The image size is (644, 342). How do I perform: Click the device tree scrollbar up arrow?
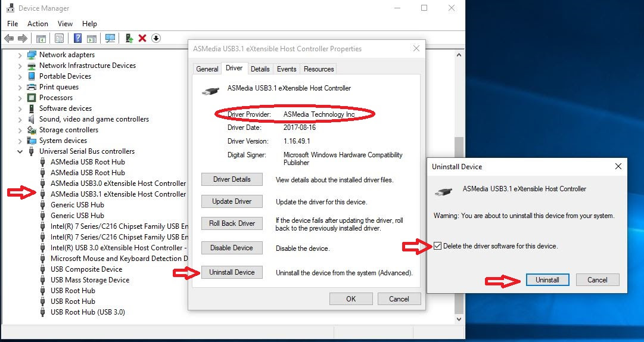tap(459, 55)
